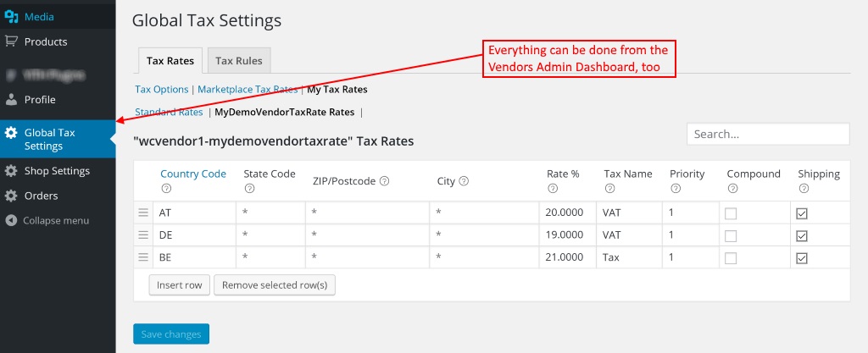The image size is (868, 353).
Task: Click the help icon next to ZIP/Postcode
Action: [x=385, y=181]
